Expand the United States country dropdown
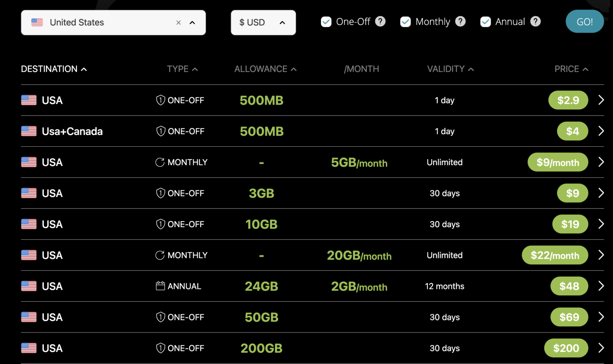 (192, 23)
